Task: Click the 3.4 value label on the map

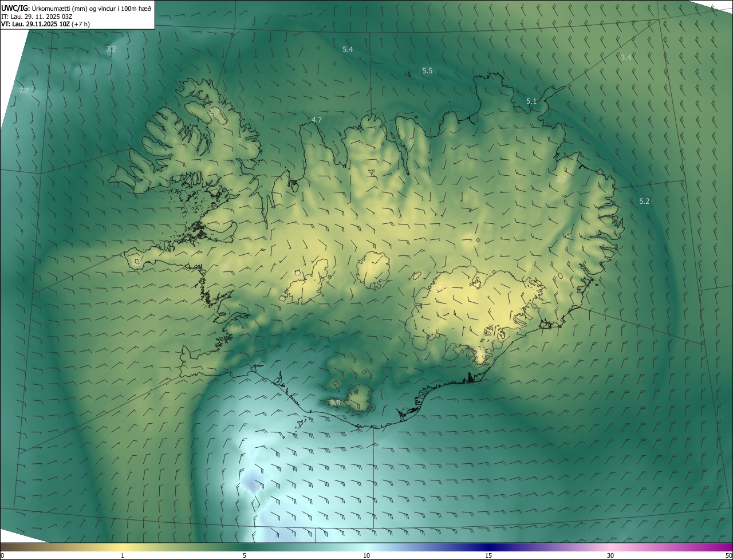Action: click(626, 57)
